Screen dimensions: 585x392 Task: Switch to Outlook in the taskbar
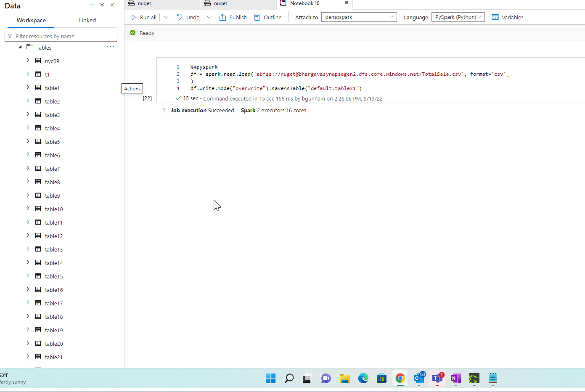pos(419,378)
